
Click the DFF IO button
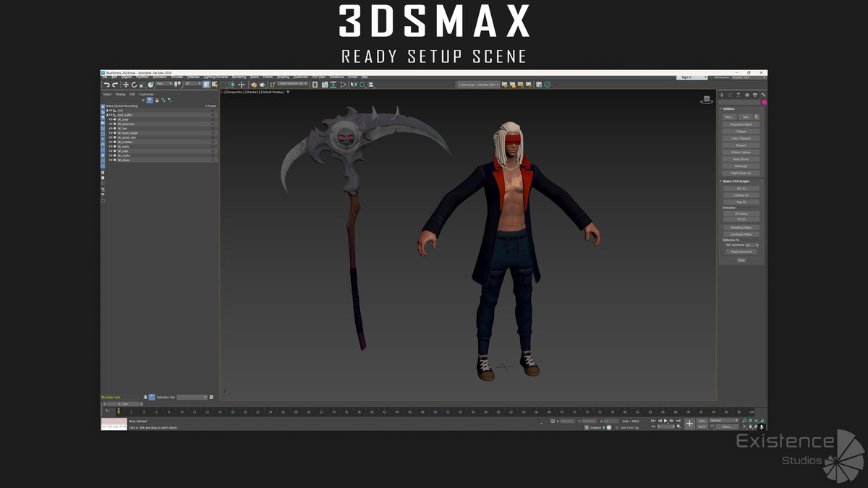point(741,189)
